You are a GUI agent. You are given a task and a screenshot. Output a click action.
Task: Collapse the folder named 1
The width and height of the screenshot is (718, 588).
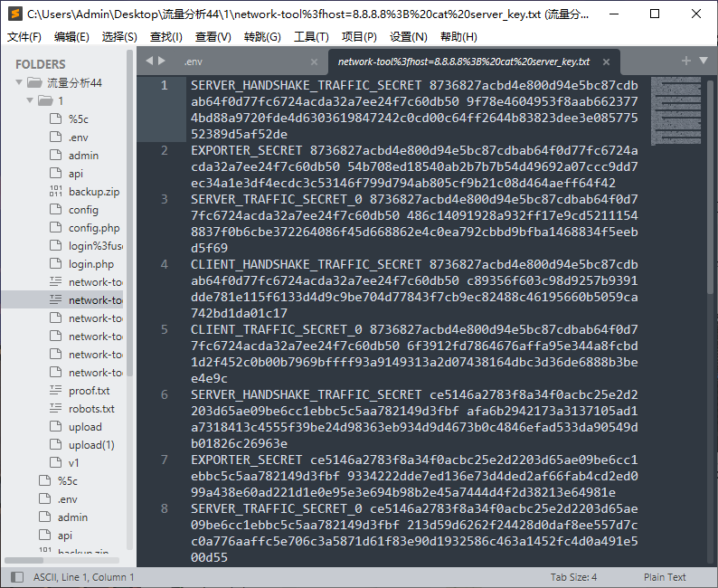(x=30, y=100)
